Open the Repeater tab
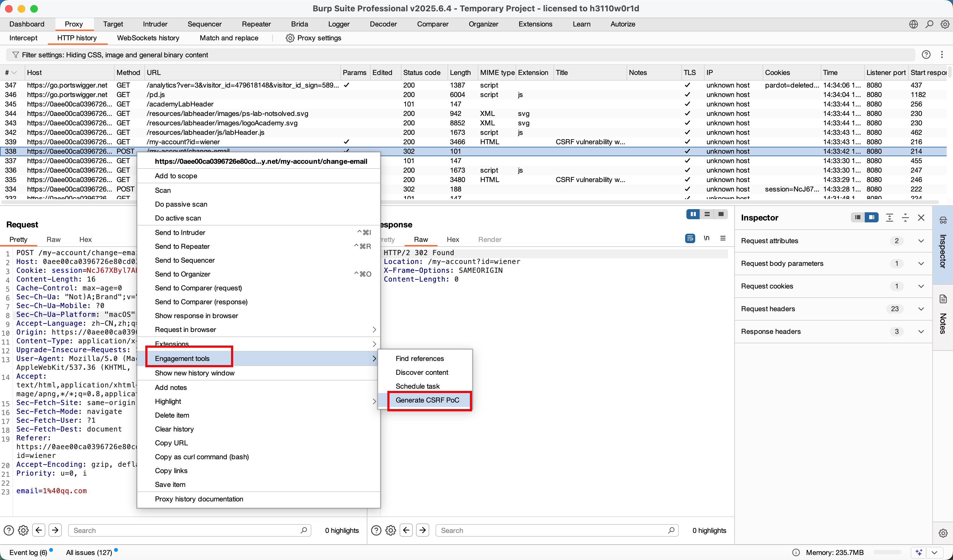Viewport: 953px width, 560px height. pyautogui.click(x=256, y=24)
